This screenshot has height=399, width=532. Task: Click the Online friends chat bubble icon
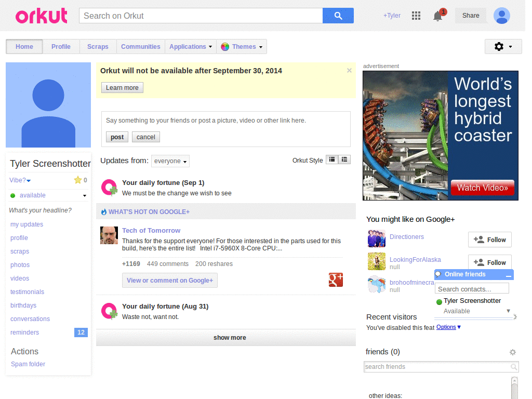point(438,274)
